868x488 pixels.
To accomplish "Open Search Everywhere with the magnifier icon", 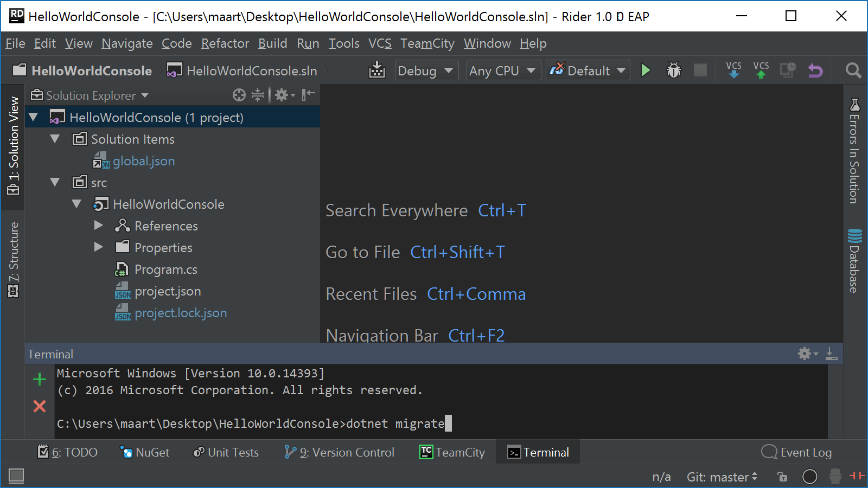I will (x=853, y=70).
